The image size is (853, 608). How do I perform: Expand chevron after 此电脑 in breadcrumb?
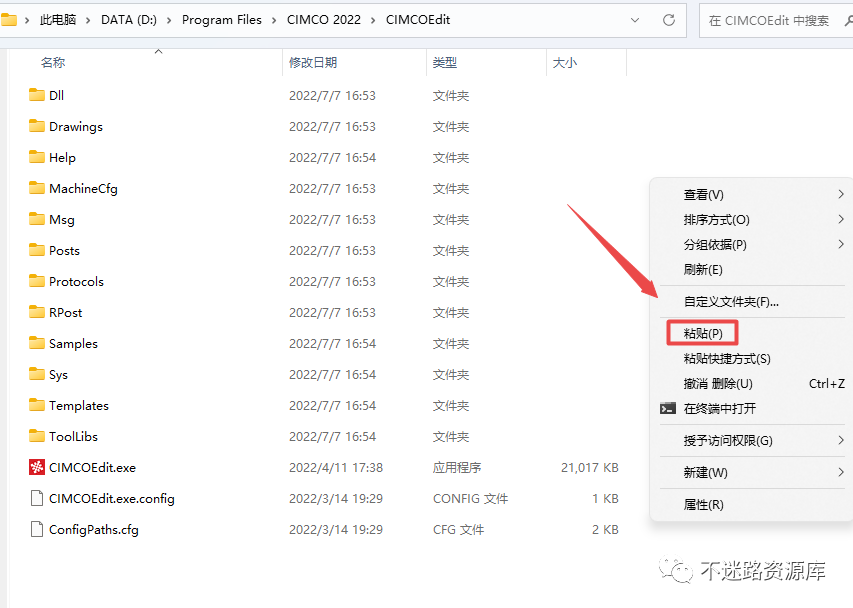88,20
